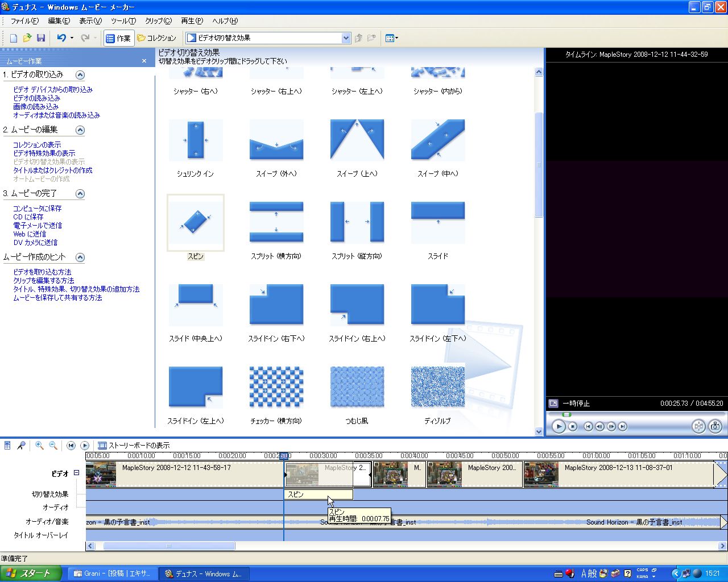
Task: Select the ディゾルブ transition thumbnail
Action: click(438, 387)
